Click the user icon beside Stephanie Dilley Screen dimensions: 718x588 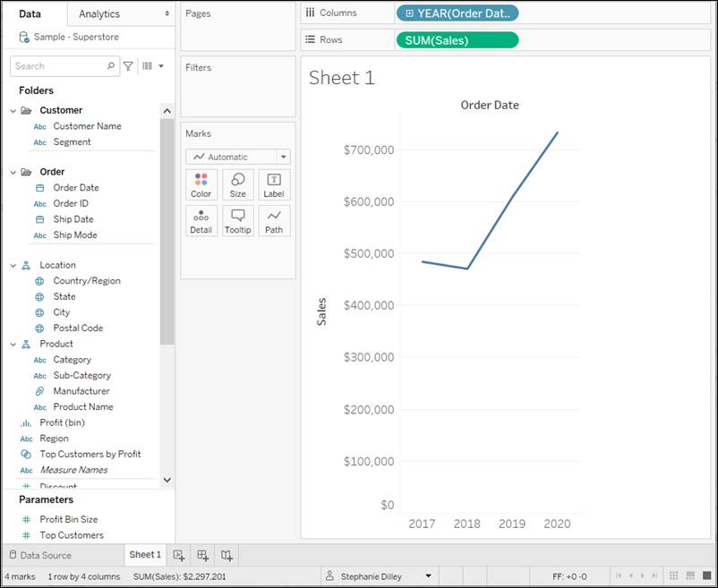[329, 575]
